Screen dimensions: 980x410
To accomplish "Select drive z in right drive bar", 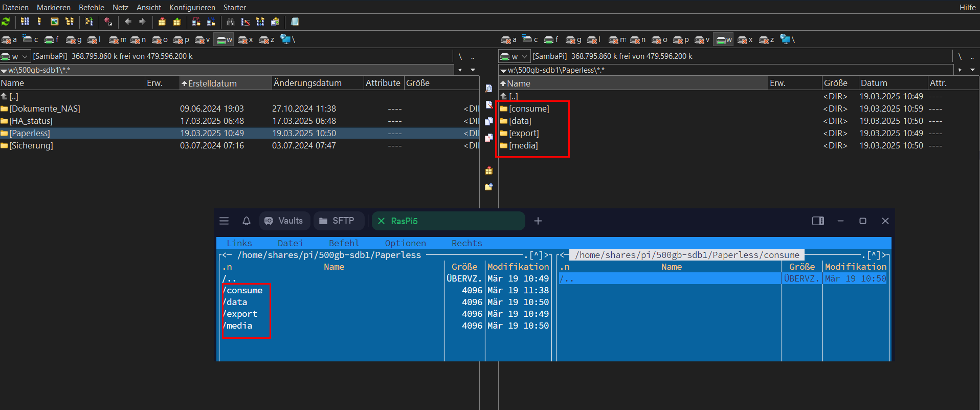I will click(767, 39).
